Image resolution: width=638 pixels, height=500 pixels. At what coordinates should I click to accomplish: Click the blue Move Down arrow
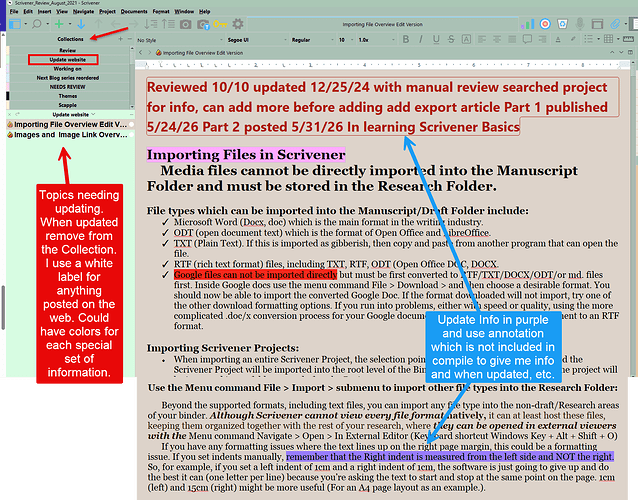tap(81, 24)
